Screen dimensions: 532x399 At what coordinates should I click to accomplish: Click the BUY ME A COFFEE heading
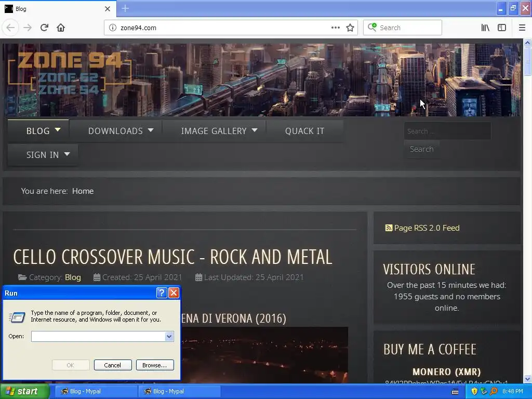(x=430, y=350)
